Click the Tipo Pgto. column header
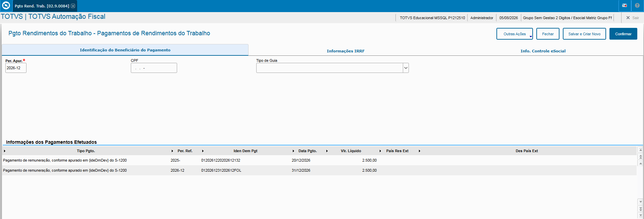 click(x=86, y=151)
